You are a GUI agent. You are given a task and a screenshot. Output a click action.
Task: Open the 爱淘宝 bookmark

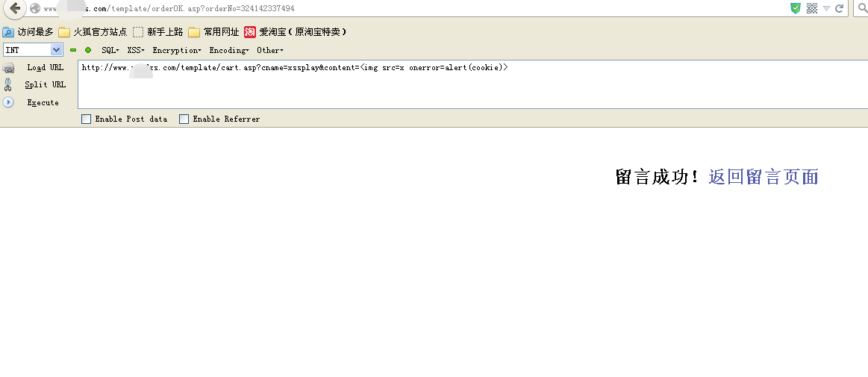coord(296,32)
